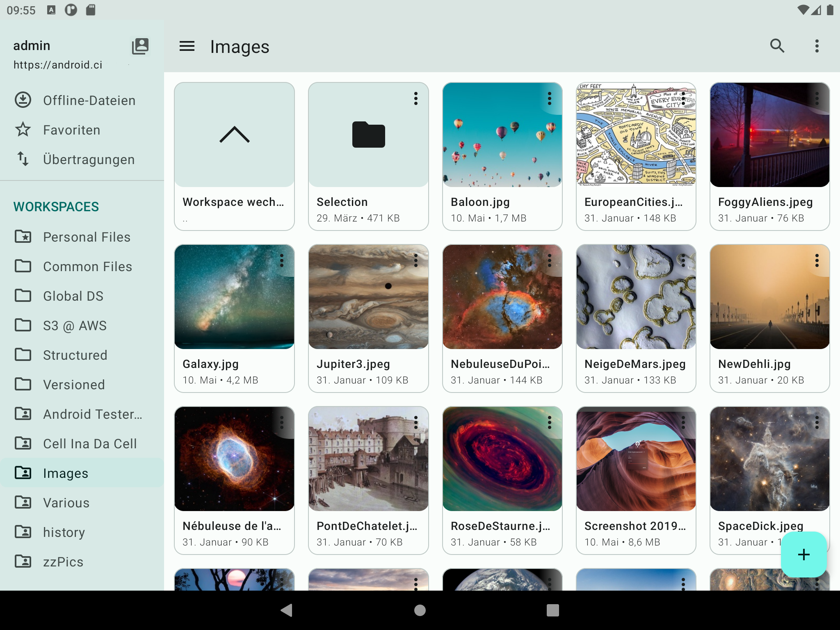
Task: Open the Offline-Dateien section
Action: coord(82,100)
